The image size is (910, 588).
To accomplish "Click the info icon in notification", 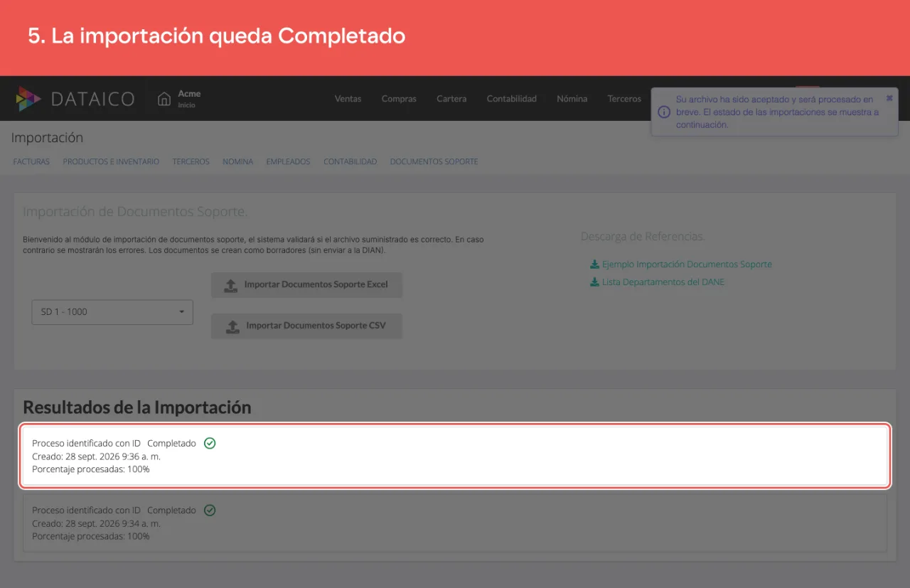I will 663,112.
